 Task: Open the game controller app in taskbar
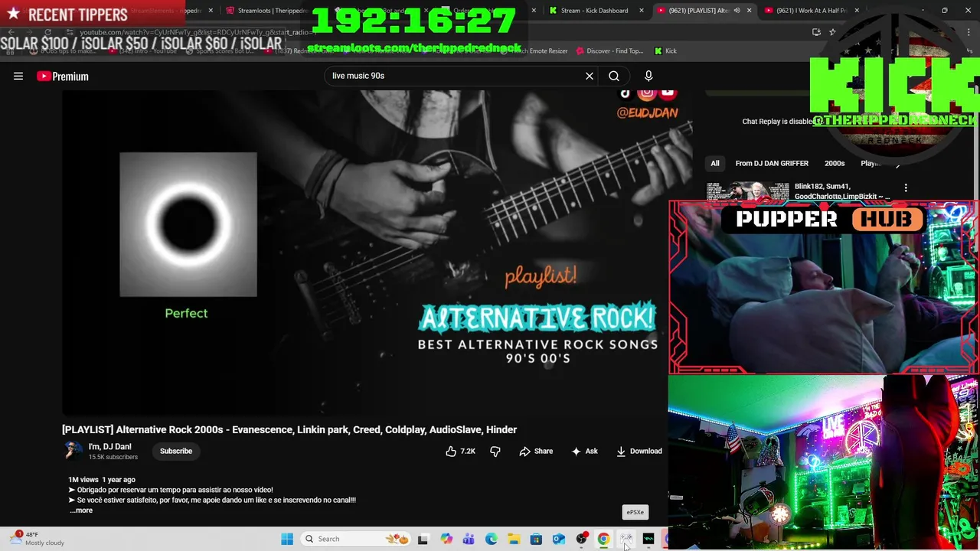(x=626, y=540)
